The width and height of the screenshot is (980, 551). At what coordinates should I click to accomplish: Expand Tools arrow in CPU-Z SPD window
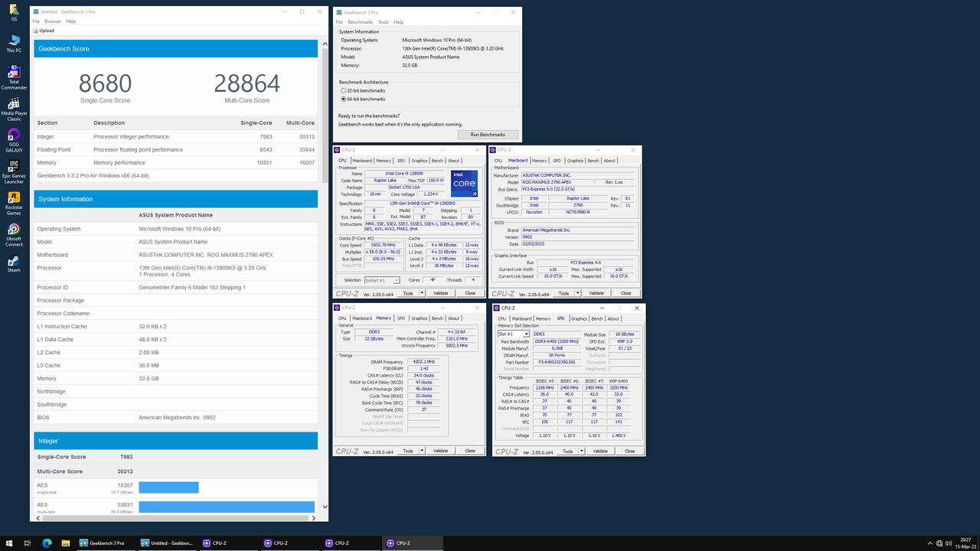[x=580, y=451]
